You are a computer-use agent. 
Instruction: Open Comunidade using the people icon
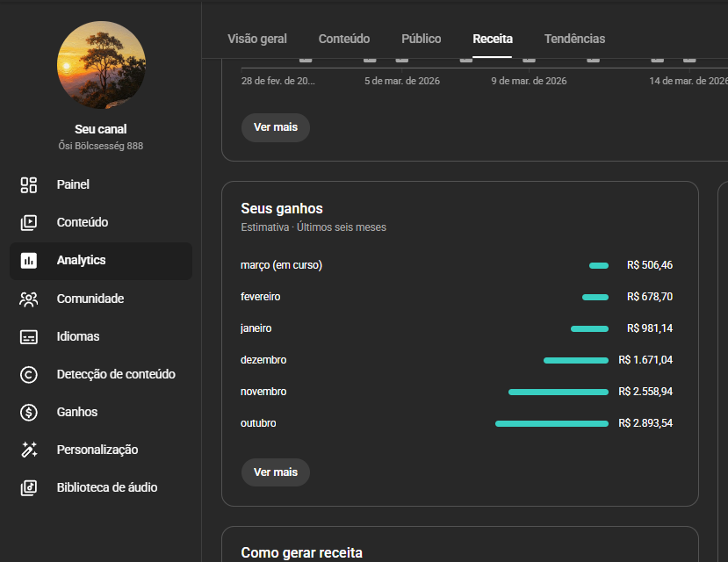(x=29, y=299)
